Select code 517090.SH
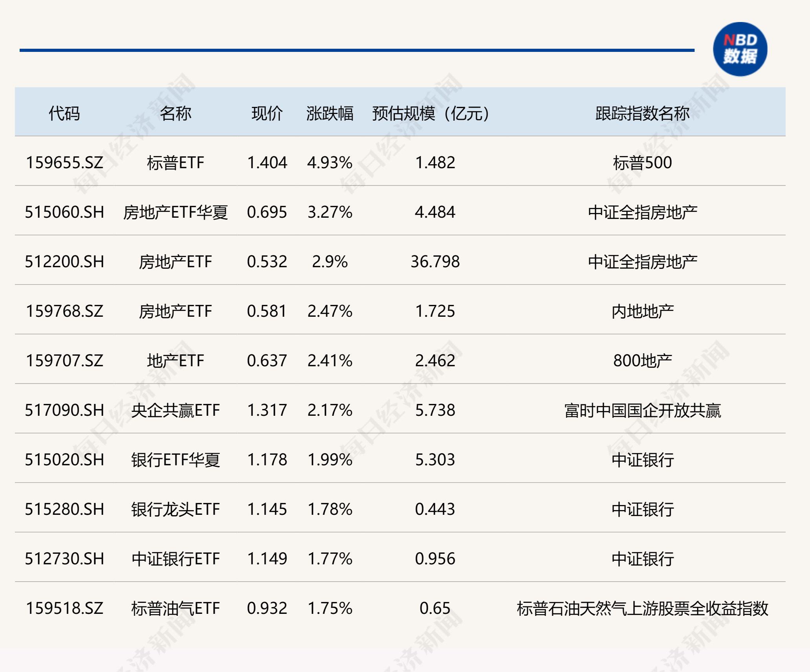This screenshot has height=672, width=810. (x=64, y=410)
